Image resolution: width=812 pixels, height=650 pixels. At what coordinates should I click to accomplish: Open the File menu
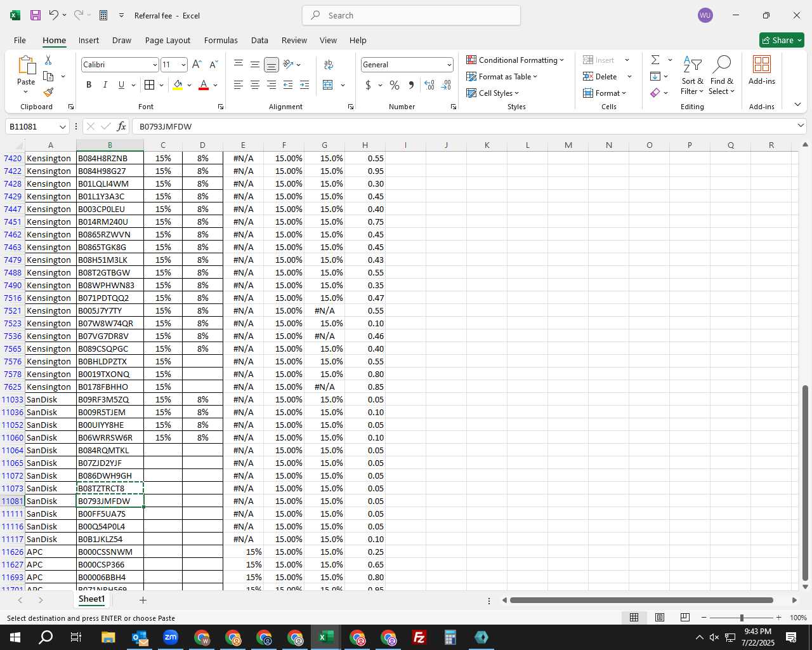tap(20, 40)
